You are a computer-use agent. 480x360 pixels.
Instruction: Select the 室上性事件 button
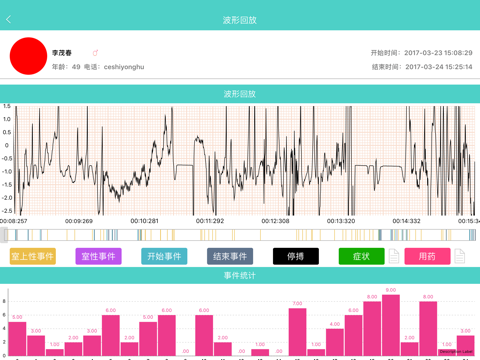pyautogui.click(x=33, y=256)
